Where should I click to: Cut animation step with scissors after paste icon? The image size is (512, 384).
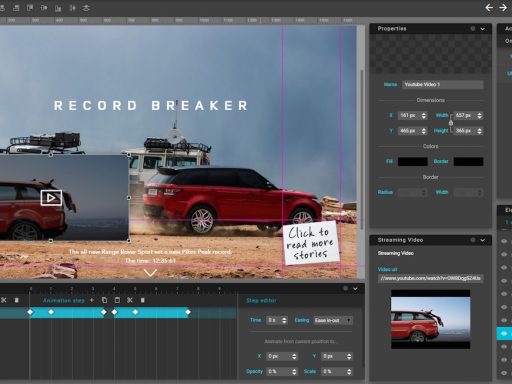point(130,300)
